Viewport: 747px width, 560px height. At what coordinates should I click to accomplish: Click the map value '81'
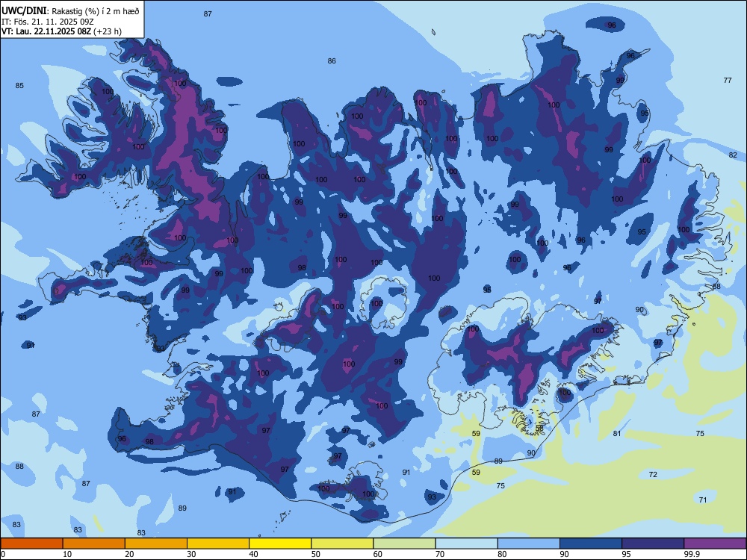[617, 433]
